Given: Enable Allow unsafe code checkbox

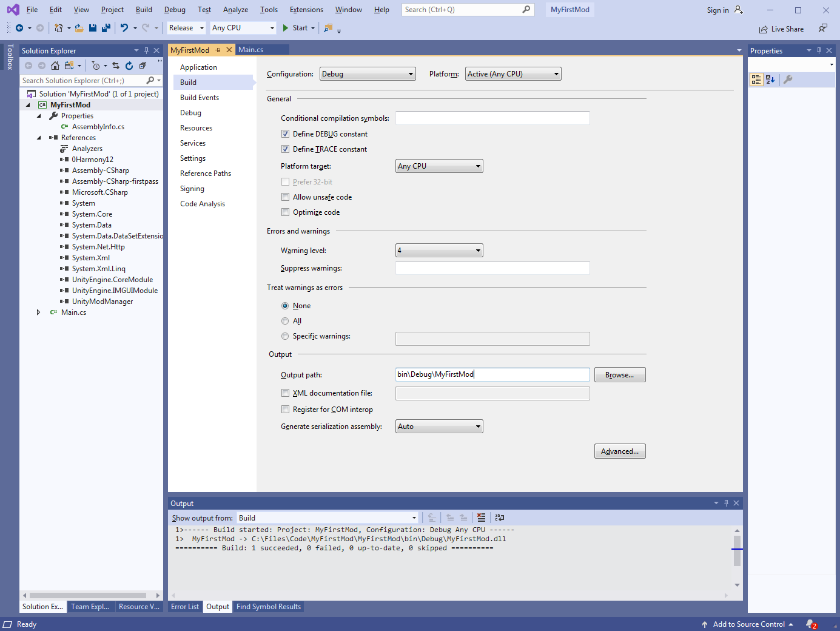Looking at the screenshot, I should (x=285, y=197).
